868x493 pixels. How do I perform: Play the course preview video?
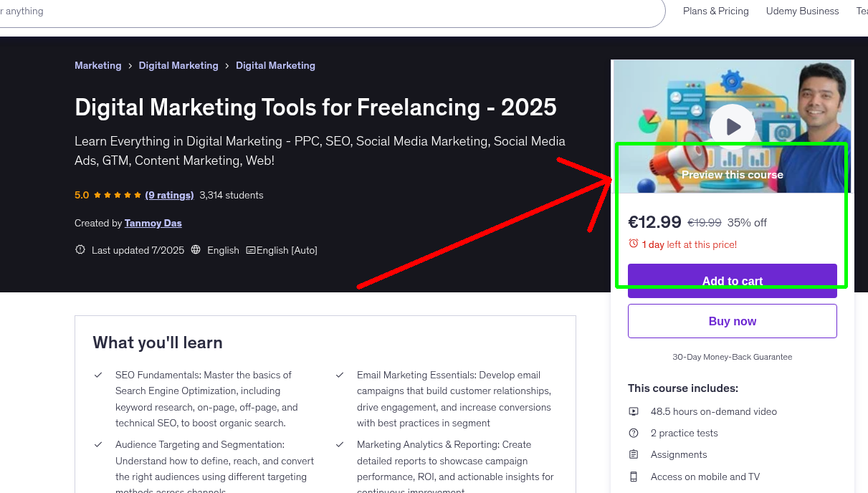tap(732, 127)
